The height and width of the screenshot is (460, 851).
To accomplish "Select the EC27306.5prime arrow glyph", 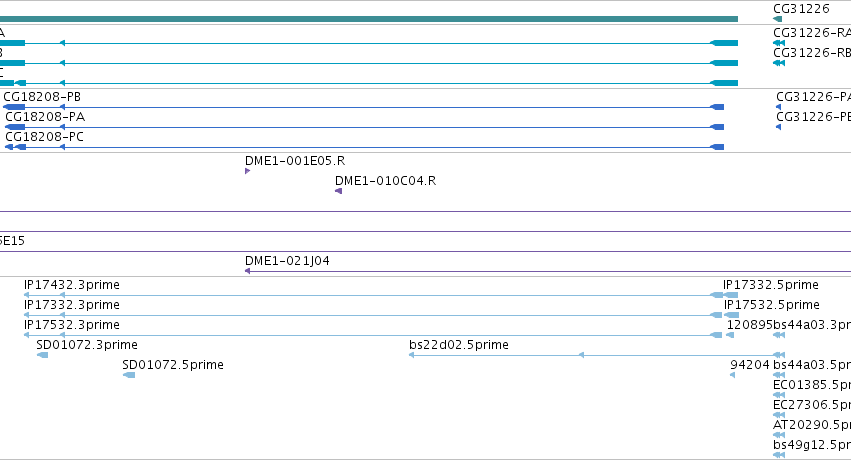I will click(779, 415).
